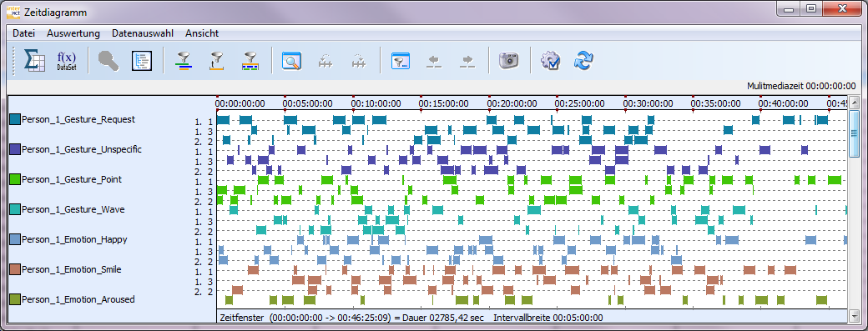Refresh the diagram with blue arrows icon
This screenshot has height=331, width=868.
[583, 60]
